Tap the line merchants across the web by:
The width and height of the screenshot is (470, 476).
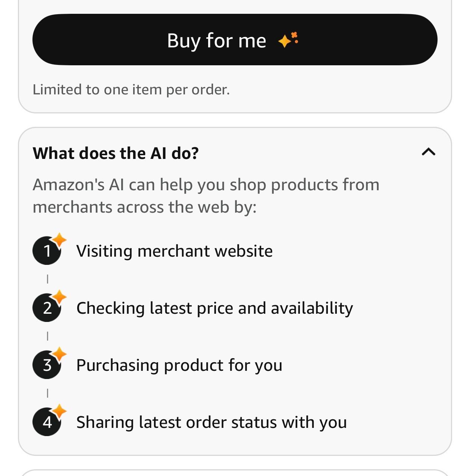[x=145, y=207]
